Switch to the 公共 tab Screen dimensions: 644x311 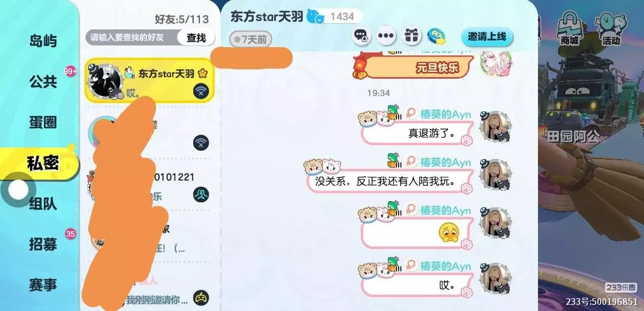[x=43, y=81]
